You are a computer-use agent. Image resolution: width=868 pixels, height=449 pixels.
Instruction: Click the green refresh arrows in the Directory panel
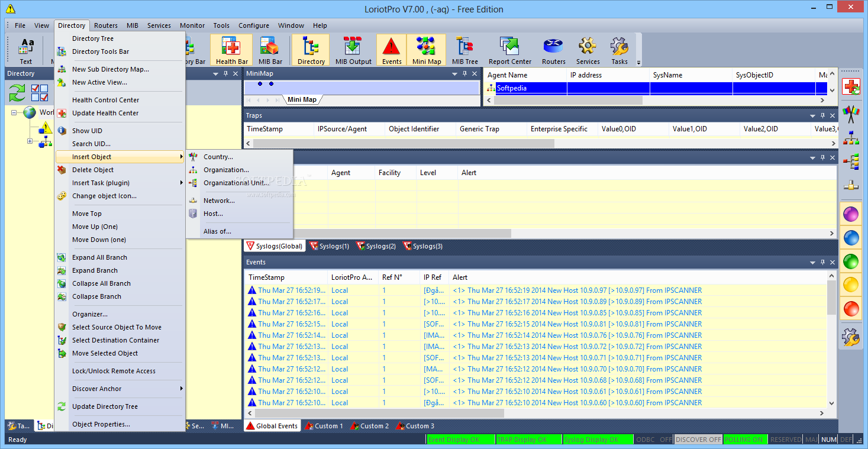[17, 93]
